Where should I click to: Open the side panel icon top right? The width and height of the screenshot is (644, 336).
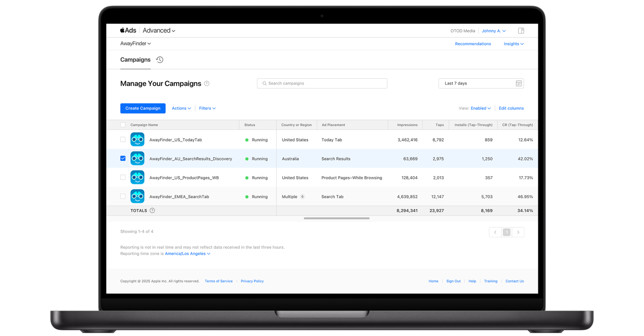(521, 30)
